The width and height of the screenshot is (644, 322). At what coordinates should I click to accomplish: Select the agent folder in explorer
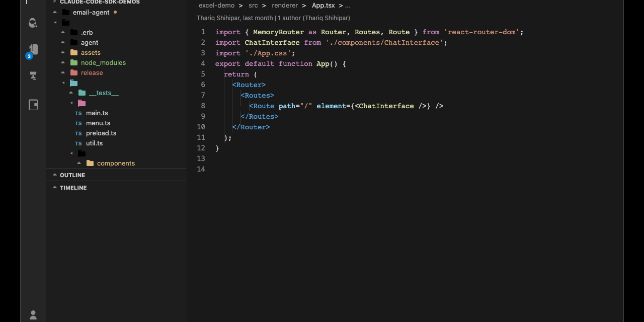tap(90, 43)
